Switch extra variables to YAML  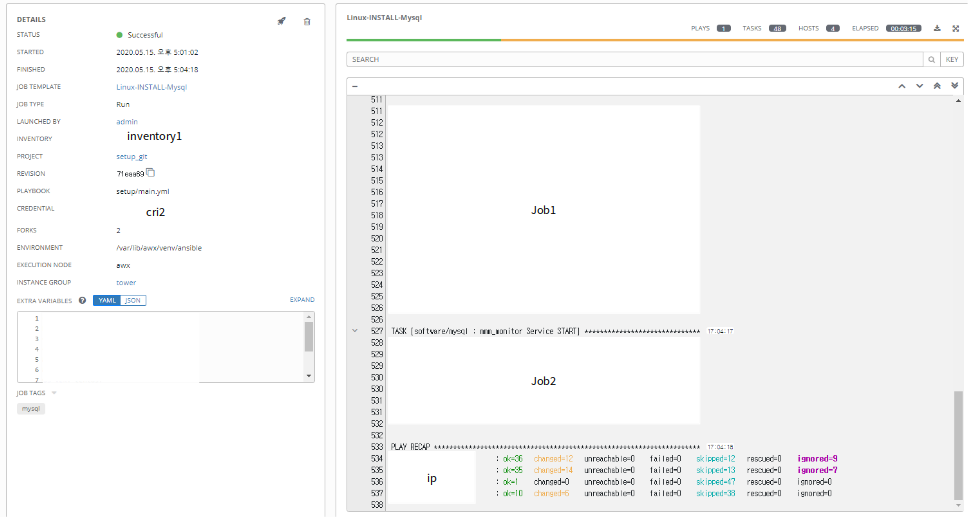[107, 300]
